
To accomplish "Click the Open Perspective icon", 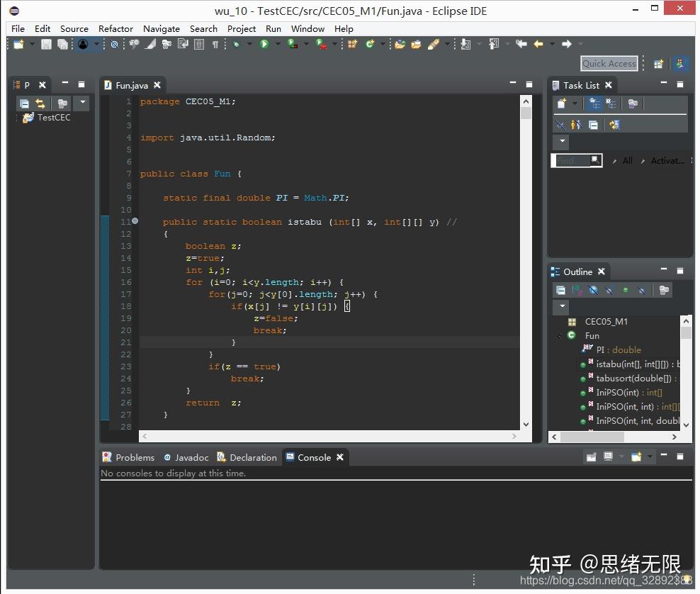I will 658,64.
